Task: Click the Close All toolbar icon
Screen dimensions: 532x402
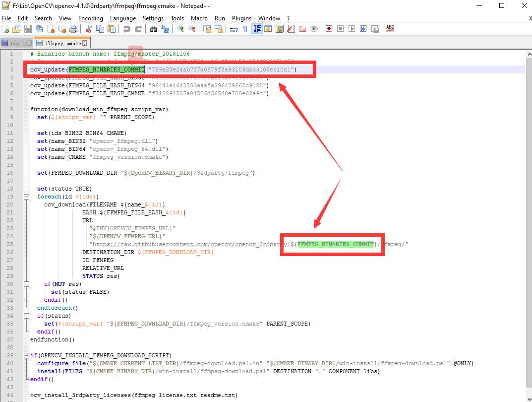Action: pos(62,29)
